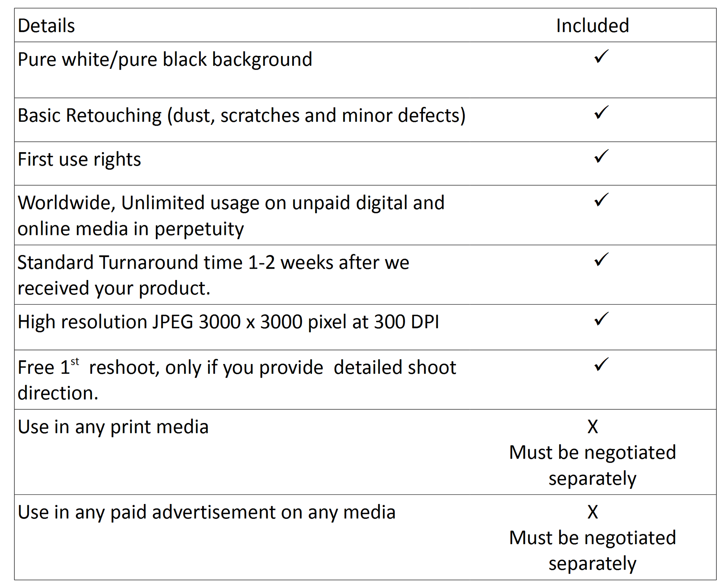Click Must be negotiated separately under print media
727x588 pixels.
[593, 465]
